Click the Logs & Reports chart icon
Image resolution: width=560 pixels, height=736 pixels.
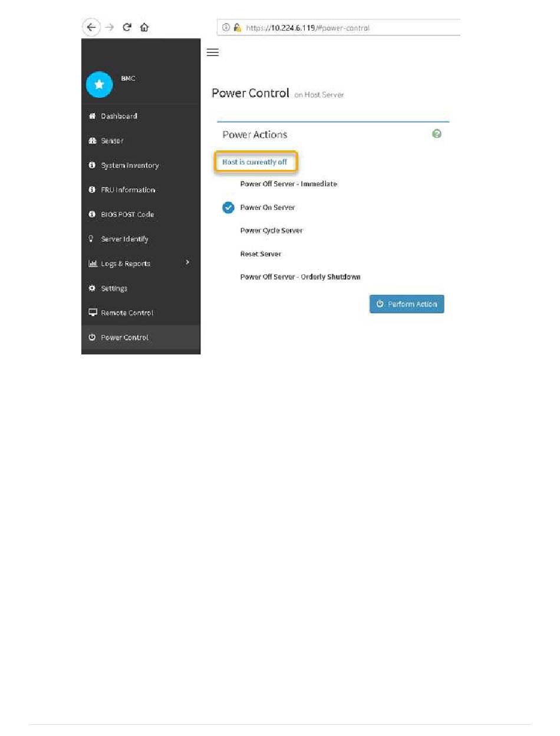pyautogui.click(x=92, y=264)
